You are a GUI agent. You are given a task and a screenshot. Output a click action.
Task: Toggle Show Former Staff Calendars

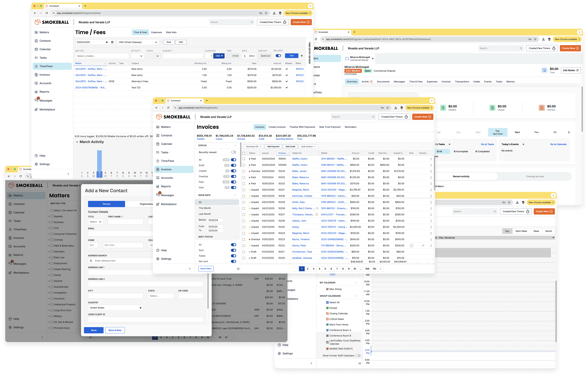point(358,355)
